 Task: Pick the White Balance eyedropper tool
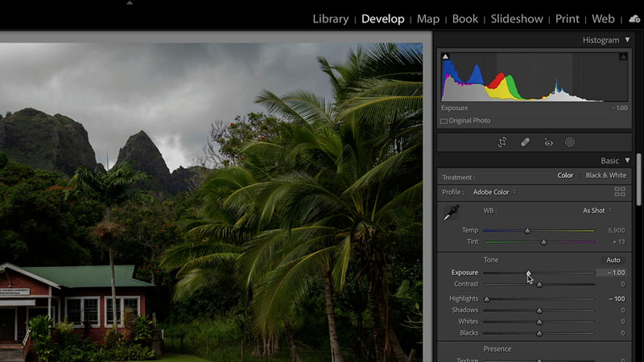coord(451,213)
